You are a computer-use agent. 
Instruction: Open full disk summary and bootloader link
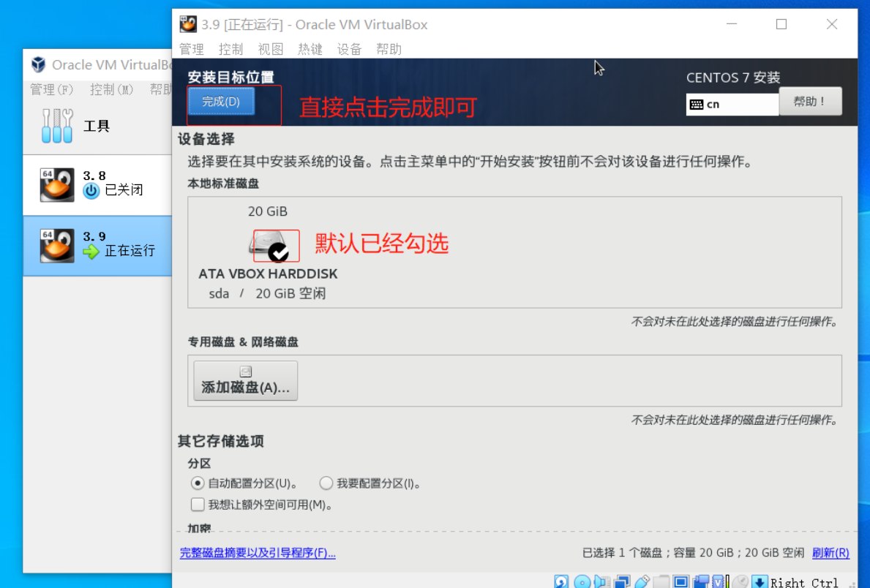(258, 553)
